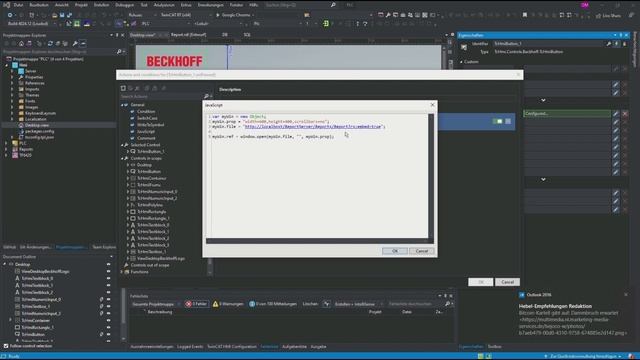Open the Bearbeiten menu
Viewport: 640px width, 360px height.
click(39, 5)
